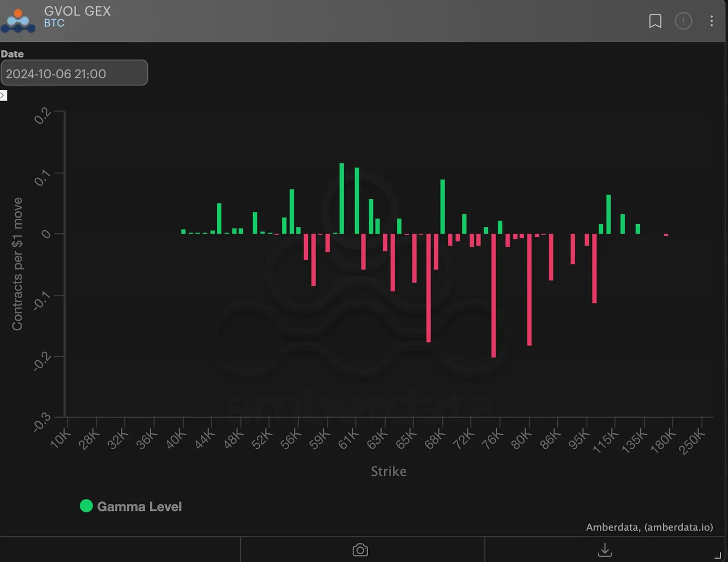Screen dimensions: 728x562
Task: Click the Strike axis title
Action: click(x=389, y=471)
